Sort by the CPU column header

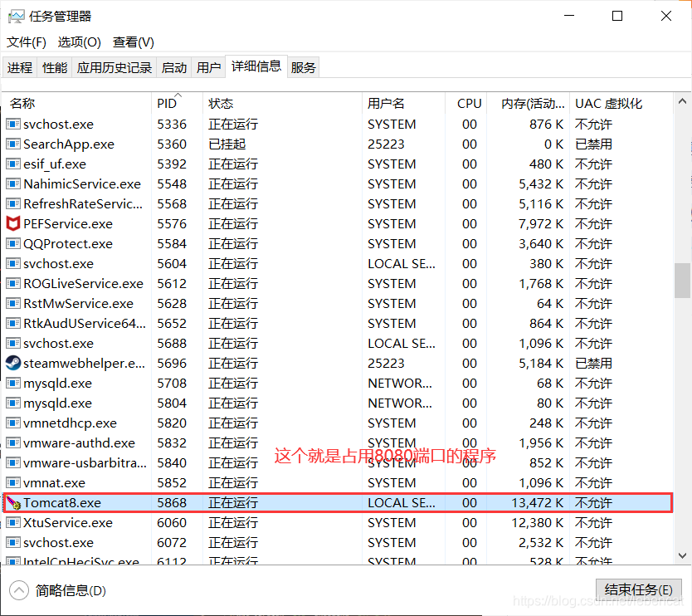pos(466,103)
